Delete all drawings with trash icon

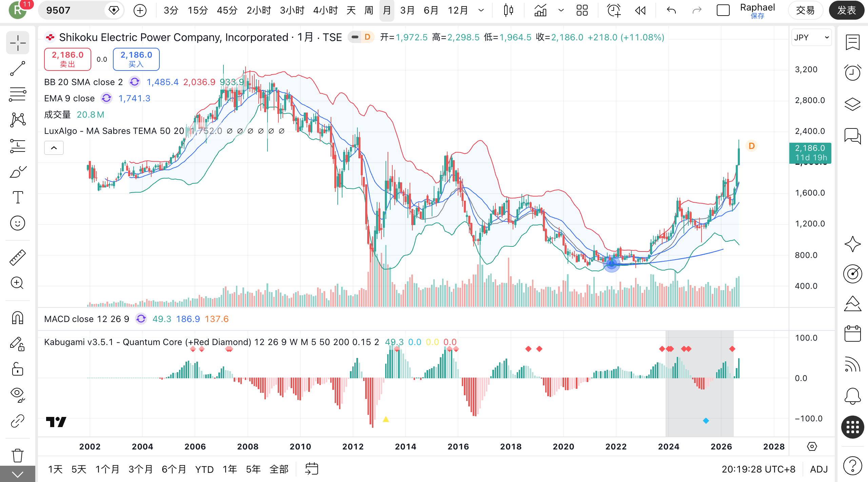(x=18, y=455)
